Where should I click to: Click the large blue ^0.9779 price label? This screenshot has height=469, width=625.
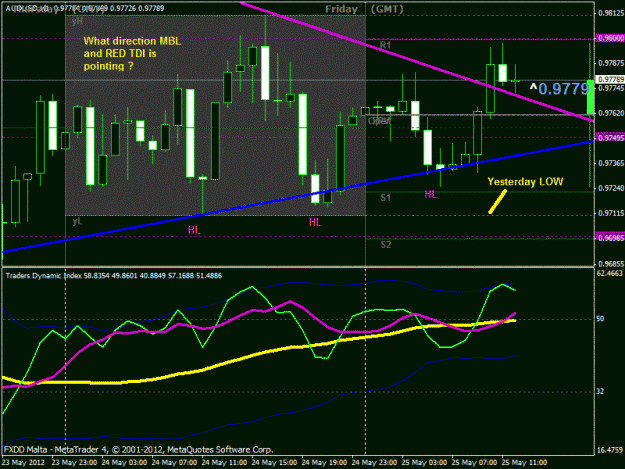pyautogui.click(x=559, y=89)
